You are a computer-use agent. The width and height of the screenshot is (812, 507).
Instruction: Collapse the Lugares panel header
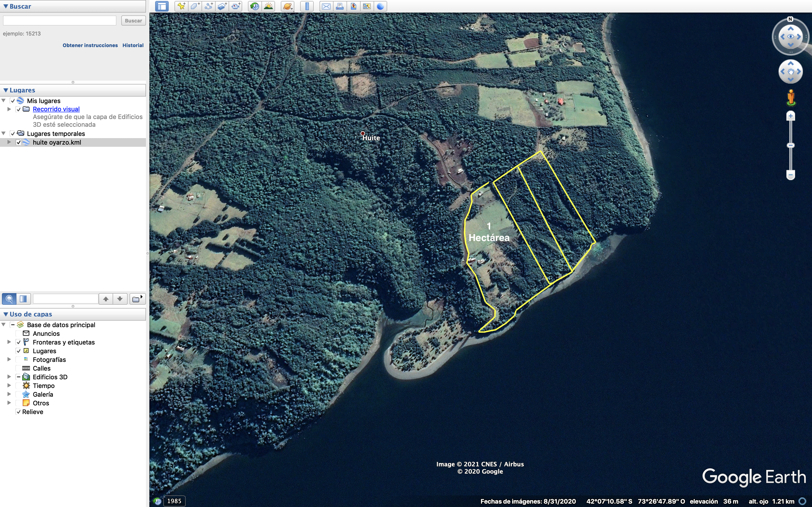pos(6,90)
